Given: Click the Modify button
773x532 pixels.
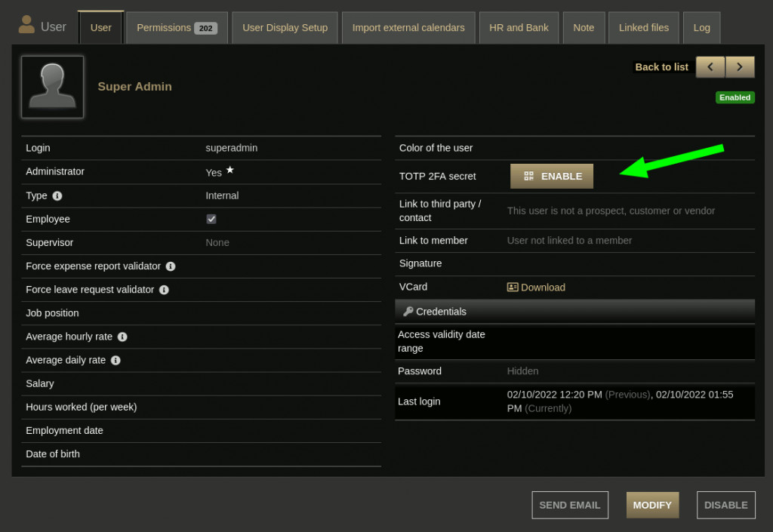Looking at the screenshot, I should pos(652,505).
